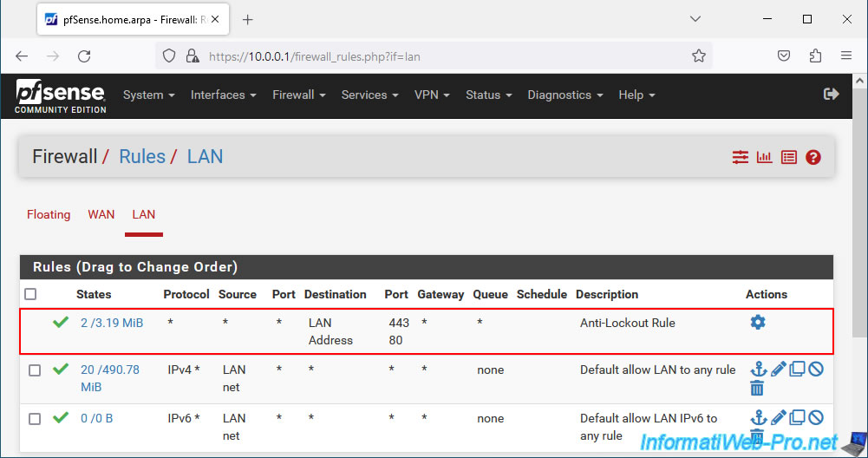Viewport: 868px width, 458px height.
Task: Close the pfSense.home.arpa tab
Action: (x=215, y=19)
